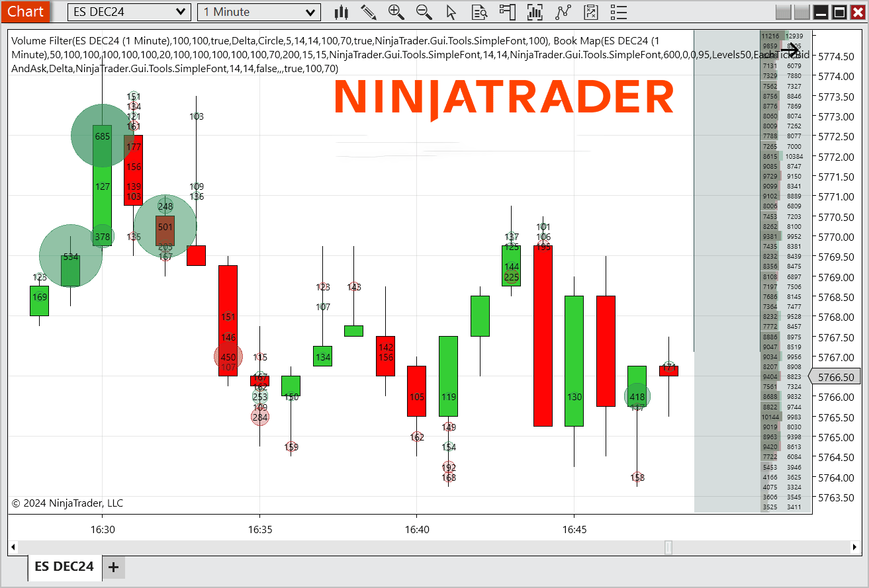869x588 pixels.
Task: Open the 1 Minute interval dropdown
Action: point(259,12)
